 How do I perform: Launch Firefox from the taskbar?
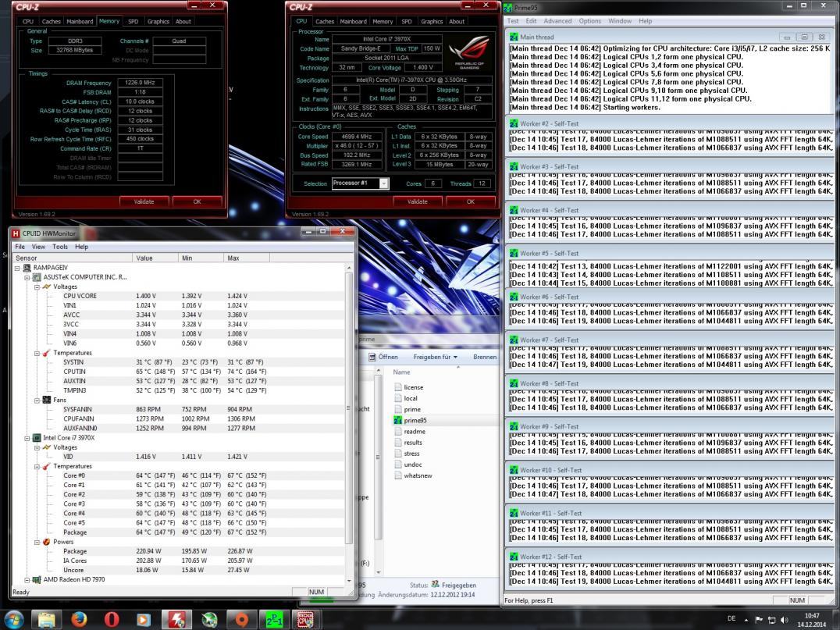tap(80, 620)
